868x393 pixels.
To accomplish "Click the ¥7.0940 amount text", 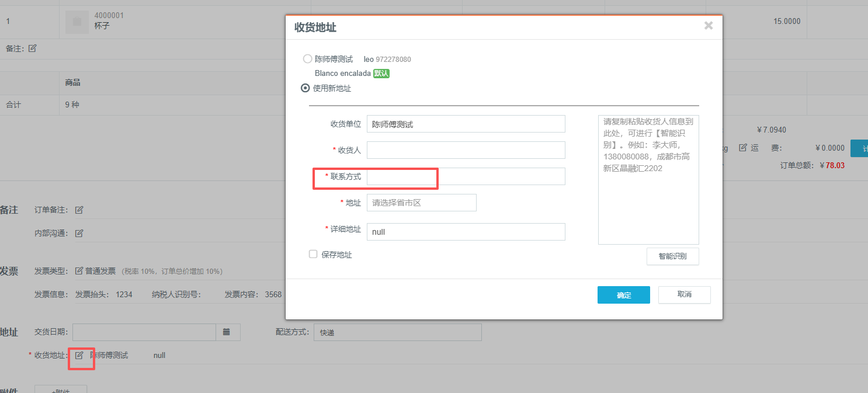I will tap(772, 130).
